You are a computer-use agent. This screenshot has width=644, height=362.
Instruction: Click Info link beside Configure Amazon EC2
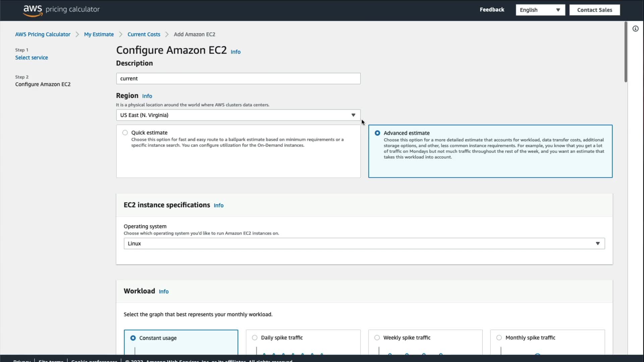coord(235,52)
